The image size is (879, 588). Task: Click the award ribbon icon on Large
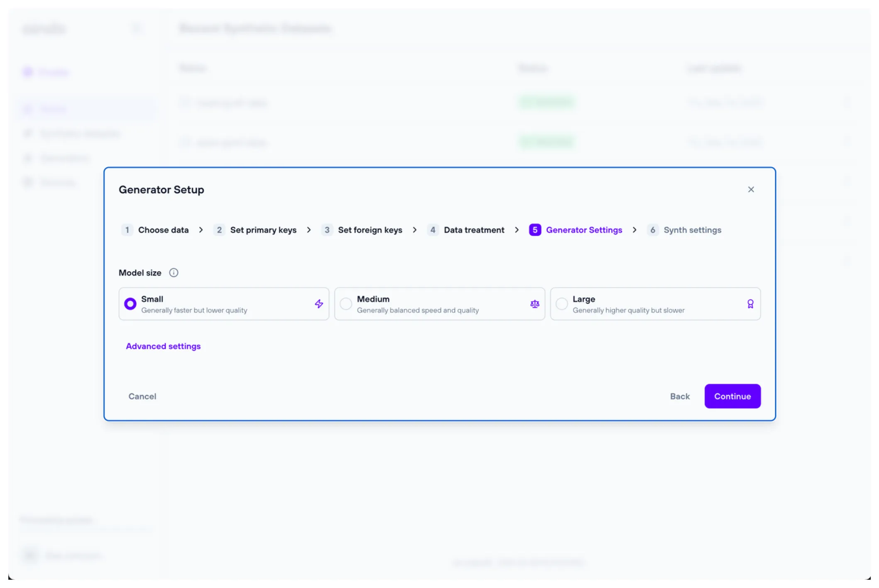750,304
